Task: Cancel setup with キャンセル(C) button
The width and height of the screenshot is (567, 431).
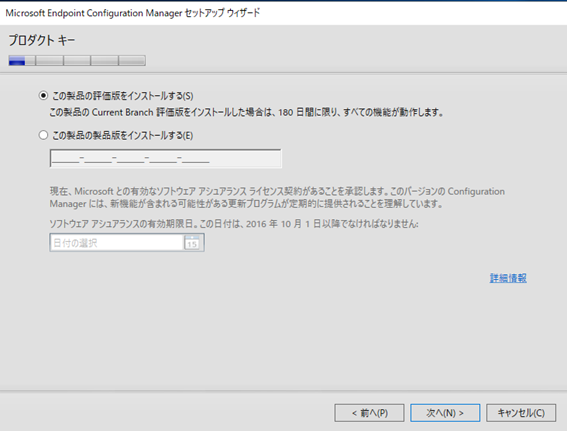Action: (x=521, y=413)
